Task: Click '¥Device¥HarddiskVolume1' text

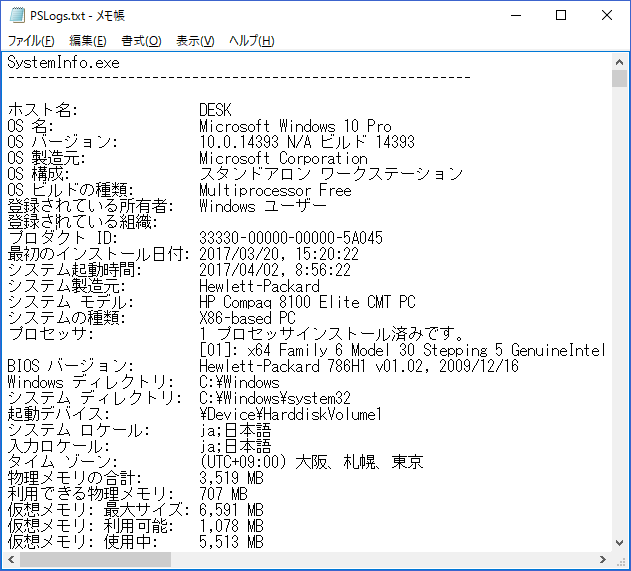Action: tap(291, 414)
